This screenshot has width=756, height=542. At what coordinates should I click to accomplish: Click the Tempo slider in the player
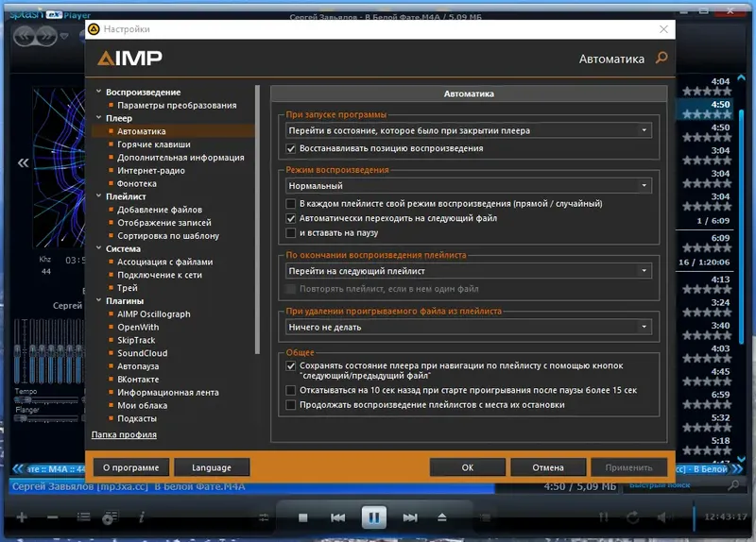(46, 399)
